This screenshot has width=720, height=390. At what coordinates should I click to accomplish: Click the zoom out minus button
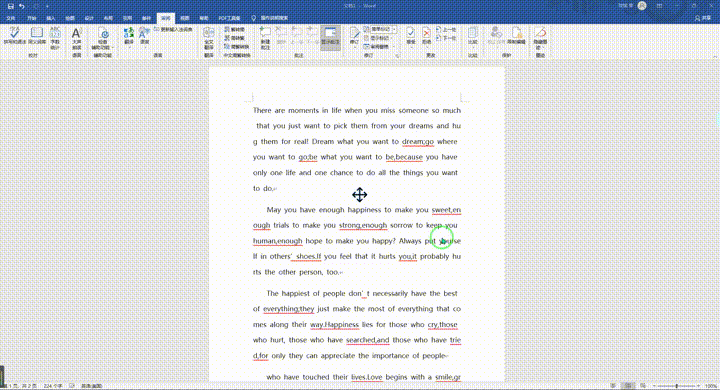click(x=654, y=386)
